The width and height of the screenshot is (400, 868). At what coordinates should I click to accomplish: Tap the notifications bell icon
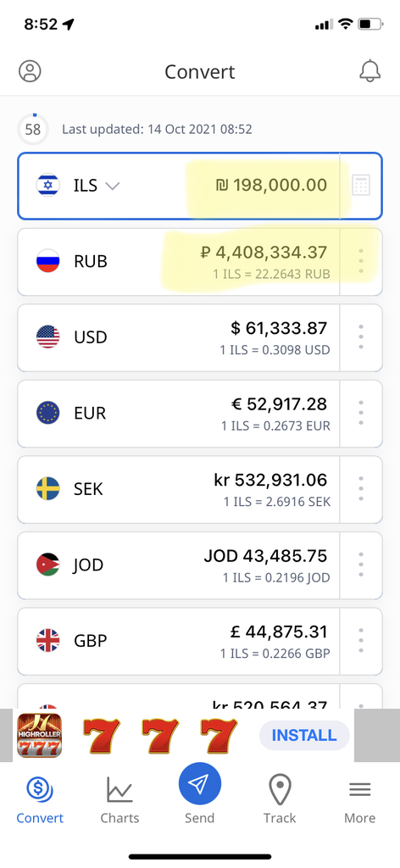(370, 71)
